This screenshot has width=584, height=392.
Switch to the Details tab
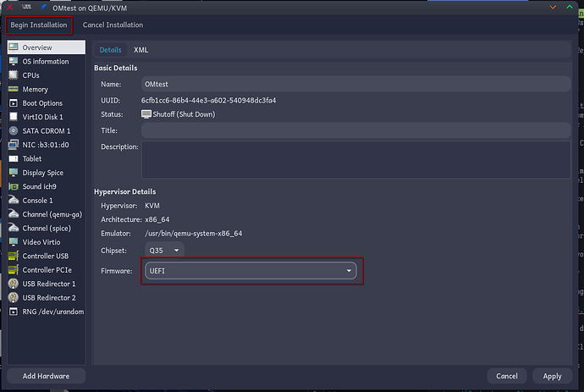110,50
